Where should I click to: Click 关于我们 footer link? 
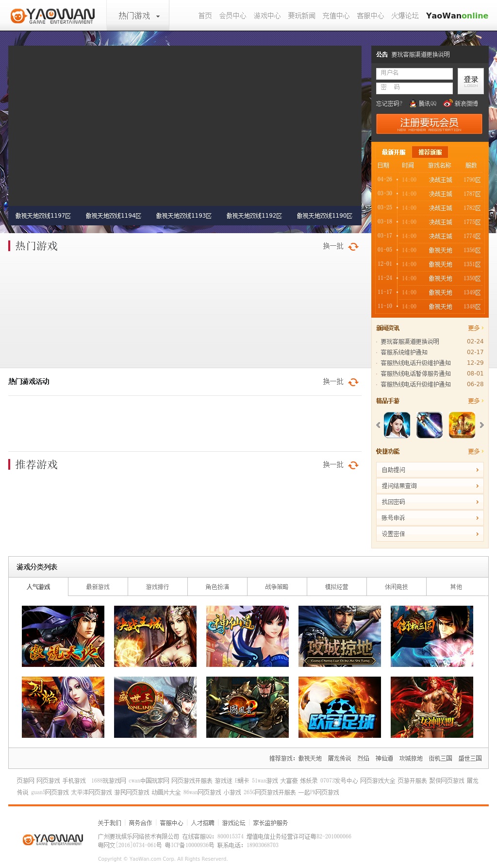click(109, 823)
